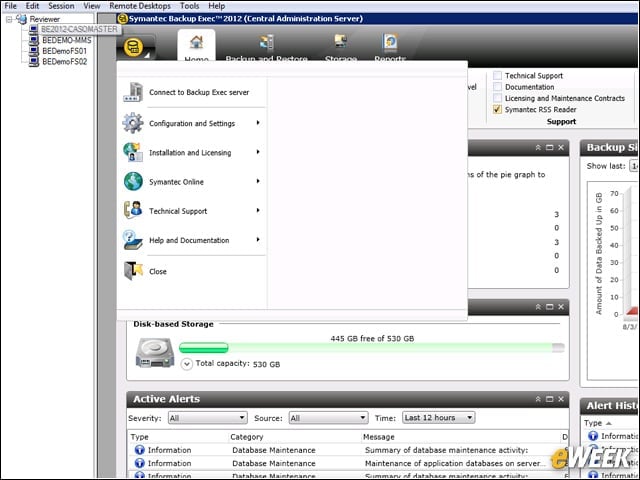
Task: Click the first Alert History information icon
Action: click(x=593, y=436)
